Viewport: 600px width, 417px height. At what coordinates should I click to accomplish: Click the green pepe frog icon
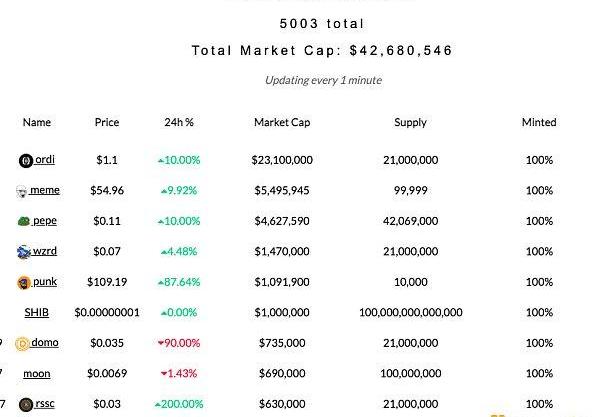click(24, 221)
